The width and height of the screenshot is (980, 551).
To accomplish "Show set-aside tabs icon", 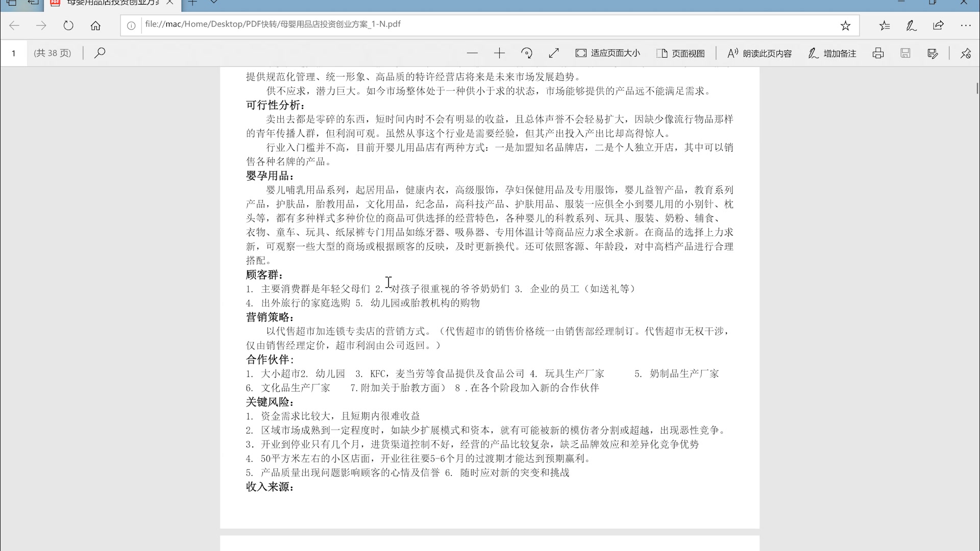I will coord(11,3).
